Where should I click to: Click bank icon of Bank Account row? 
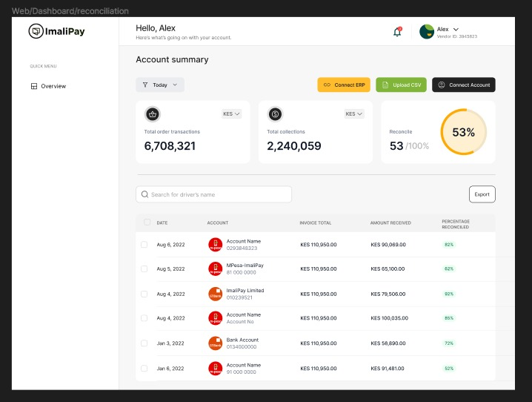[x=215, y=343]
